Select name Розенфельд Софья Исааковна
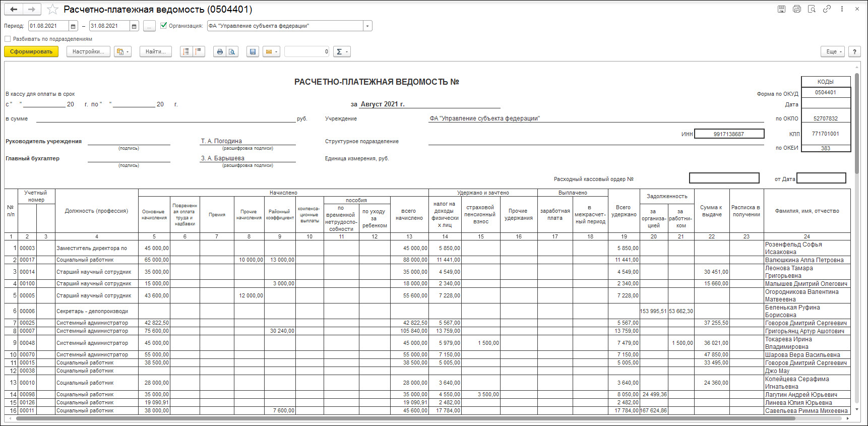Image resolution: width=868 pixels, height=426 pixels. click(807, 248)
